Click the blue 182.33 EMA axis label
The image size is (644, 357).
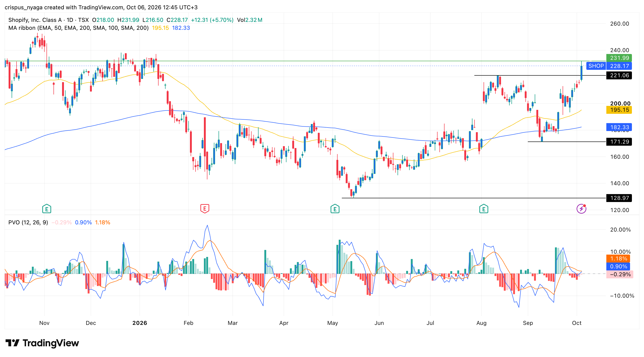pyautogui.click(x=619, y=127)
